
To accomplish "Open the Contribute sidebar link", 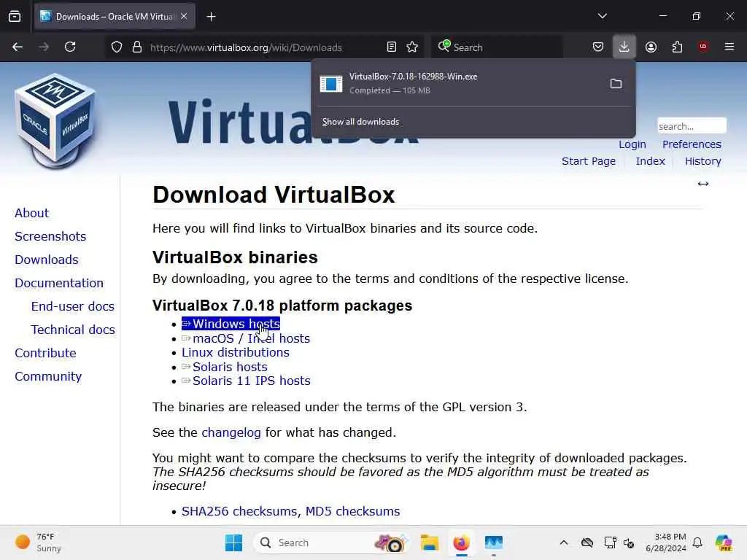I will coord(45,353).
